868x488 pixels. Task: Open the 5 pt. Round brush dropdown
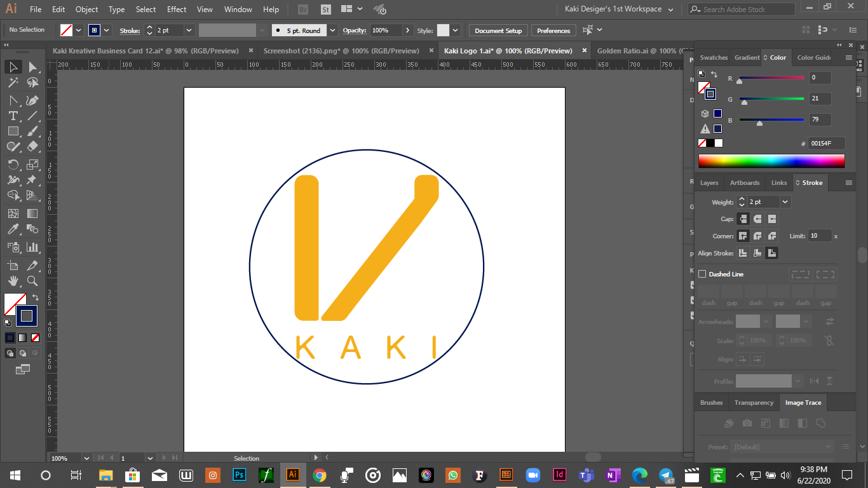[x=333, y=30]
